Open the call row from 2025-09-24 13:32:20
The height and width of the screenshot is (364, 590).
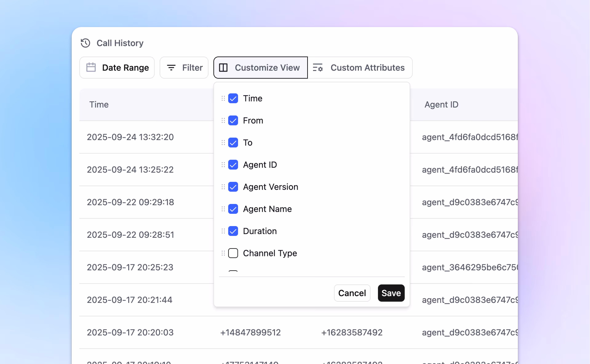click(x=130, y=137)
